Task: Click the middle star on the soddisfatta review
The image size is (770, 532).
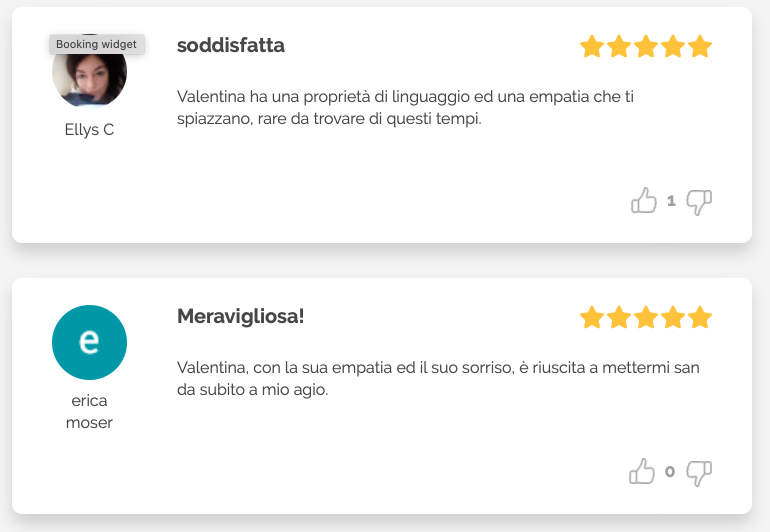Action: [x=646, y=46]
